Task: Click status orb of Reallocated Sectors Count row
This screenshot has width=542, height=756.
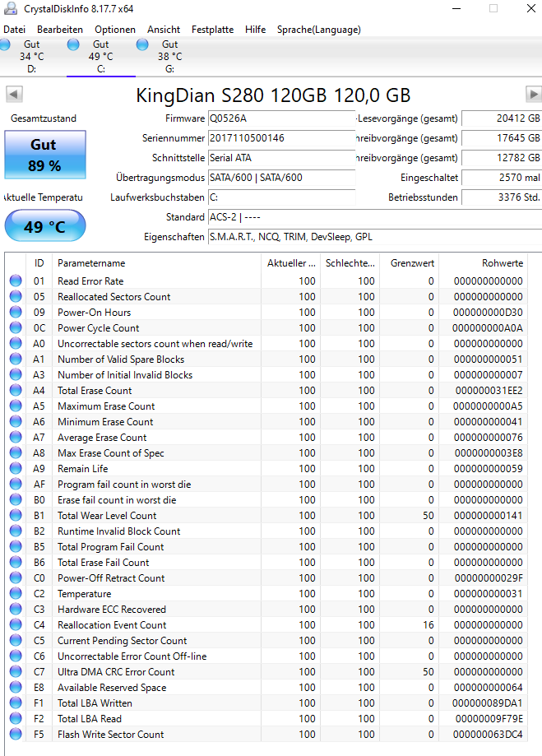Action: pos(16,296)
